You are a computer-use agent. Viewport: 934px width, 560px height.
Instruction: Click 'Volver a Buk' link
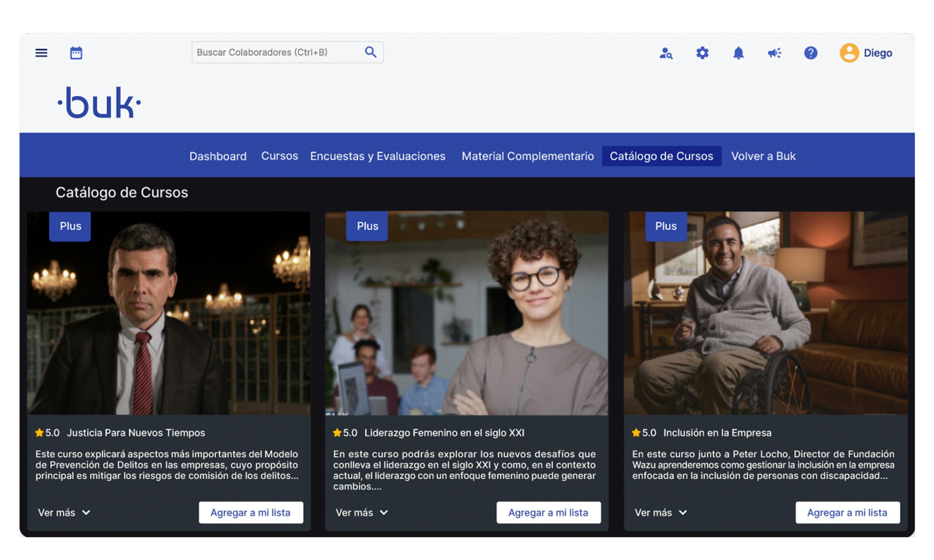(763, 156)
